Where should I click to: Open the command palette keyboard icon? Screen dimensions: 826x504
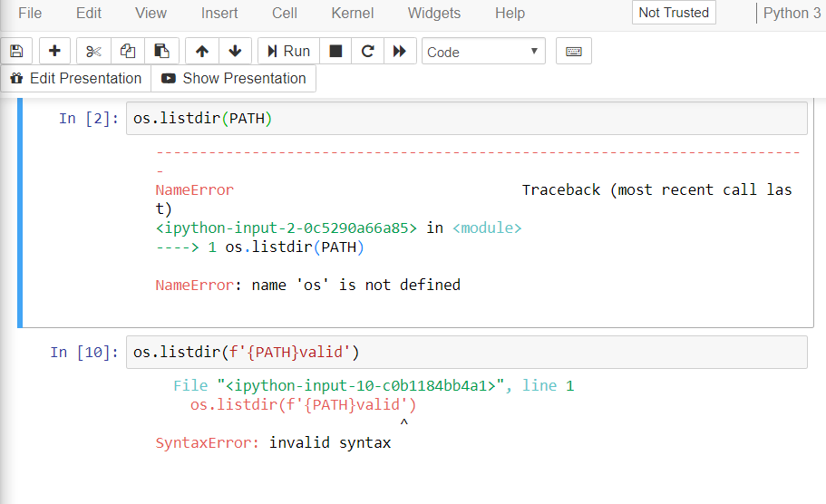click(x=573, y=52)
